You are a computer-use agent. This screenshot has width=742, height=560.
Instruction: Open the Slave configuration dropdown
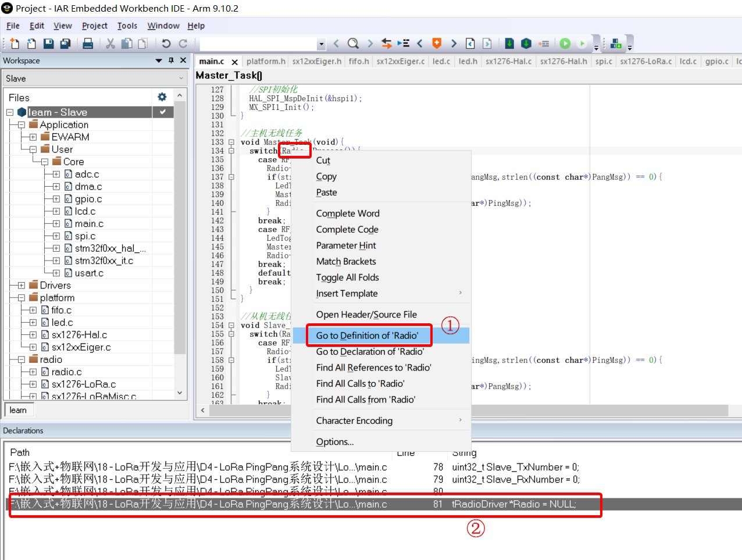click(x=94, y=79)
